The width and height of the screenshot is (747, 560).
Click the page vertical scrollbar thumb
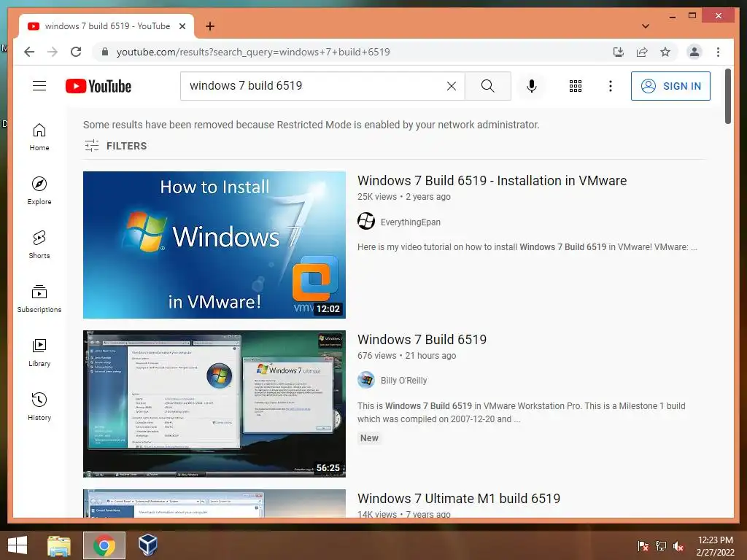pyautogui.click(x=727, y=97)
